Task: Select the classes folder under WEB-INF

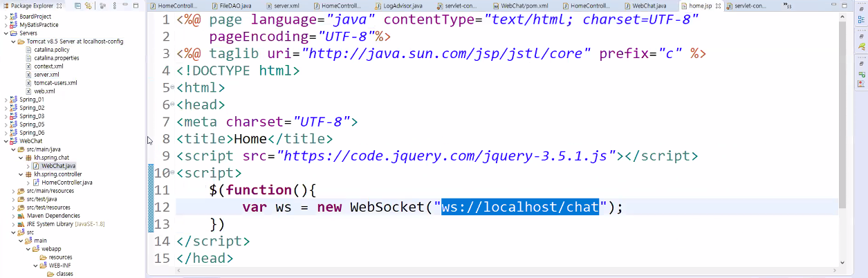Action: pos(60,274)
